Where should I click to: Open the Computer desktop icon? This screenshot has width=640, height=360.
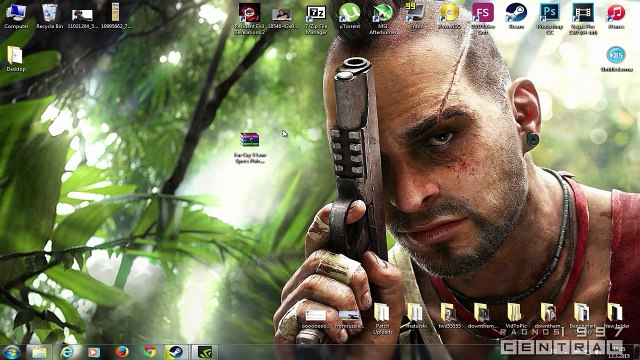pos(16,16)
